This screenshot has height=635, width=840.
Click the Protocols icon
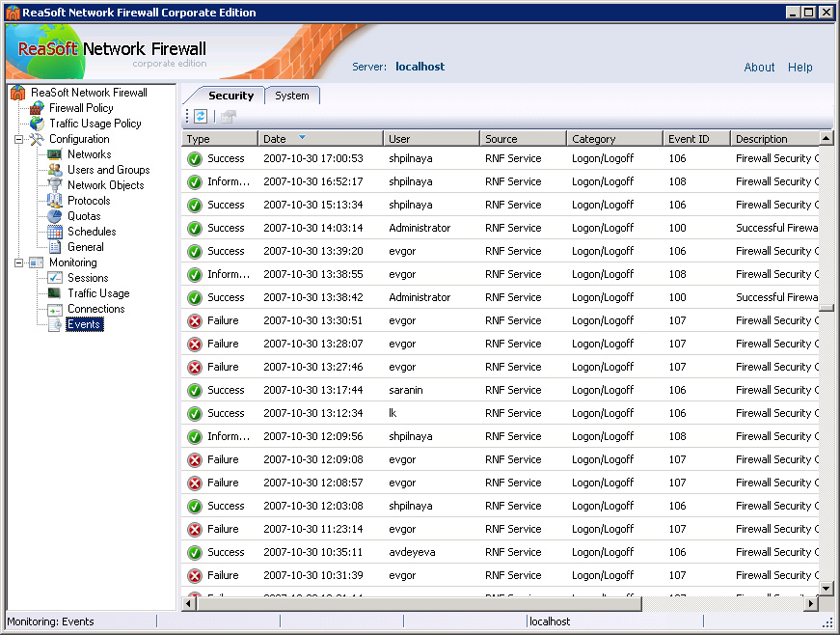[x=55, y=201]
